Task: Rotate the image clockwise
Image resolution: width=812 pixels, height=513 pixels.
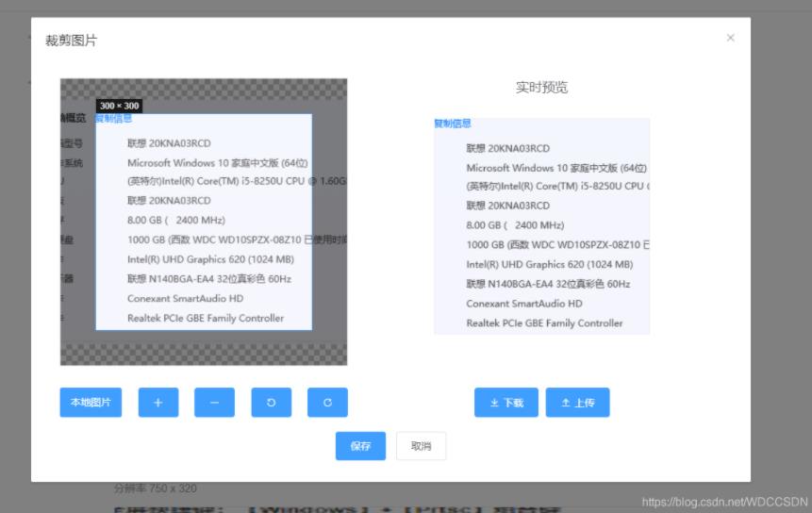Action: coord(327,403)
